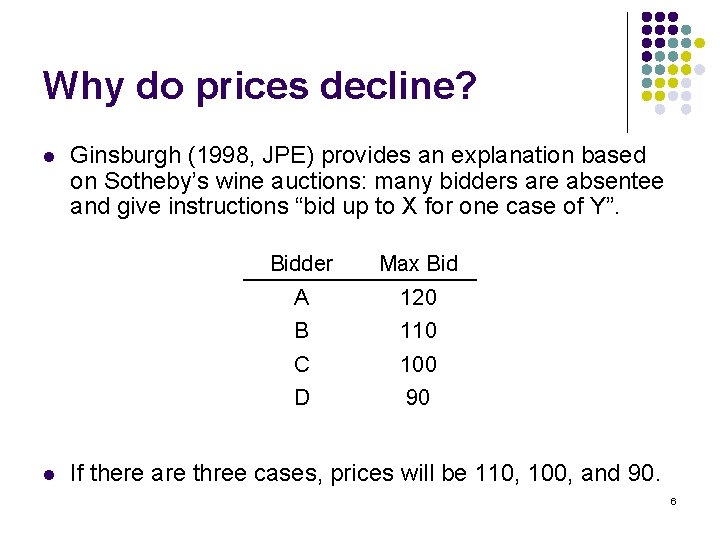Click the second bullet marker before 'If there'
This screenshot has height=540, width=720.
[x=47, y=473]
